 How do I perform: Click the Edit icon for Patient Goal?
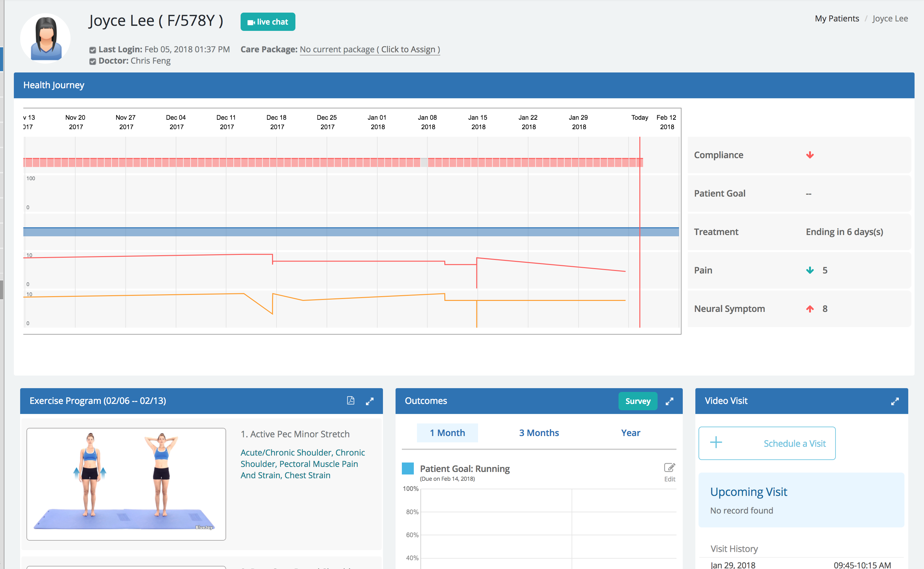[x=670, y=468]
